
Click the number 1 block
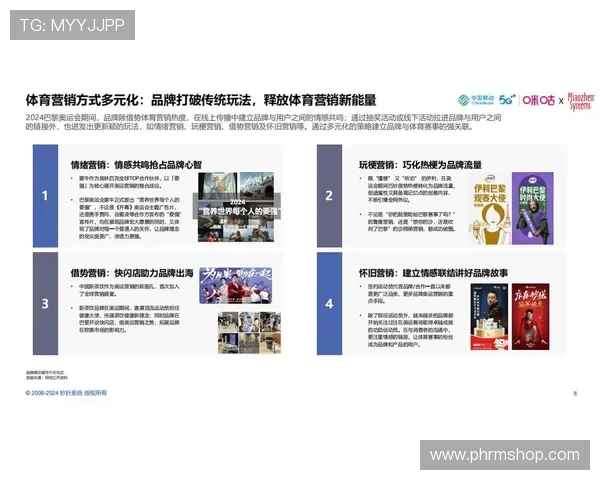pyautogui.click(x=45, y=196)
